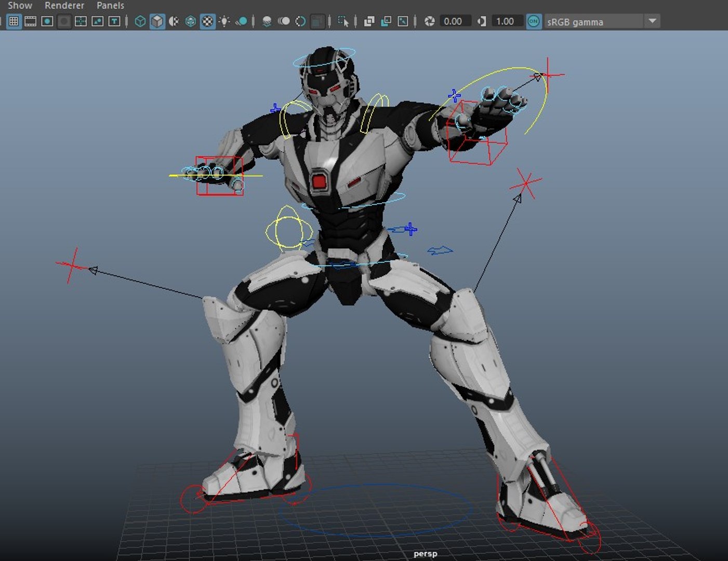
Task: Switch viewport to Wireframe display
Action: [140, 21]
